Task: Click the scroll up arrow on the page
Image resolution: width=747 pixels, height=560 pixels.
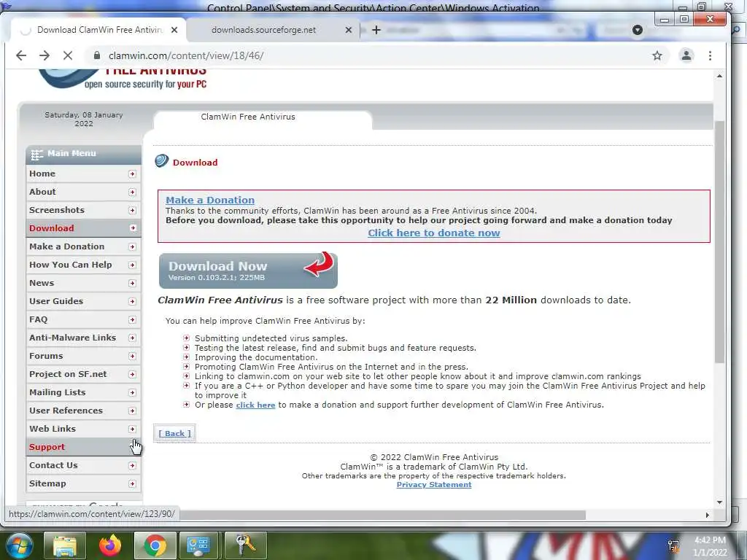Action: [x=719, y=76]
